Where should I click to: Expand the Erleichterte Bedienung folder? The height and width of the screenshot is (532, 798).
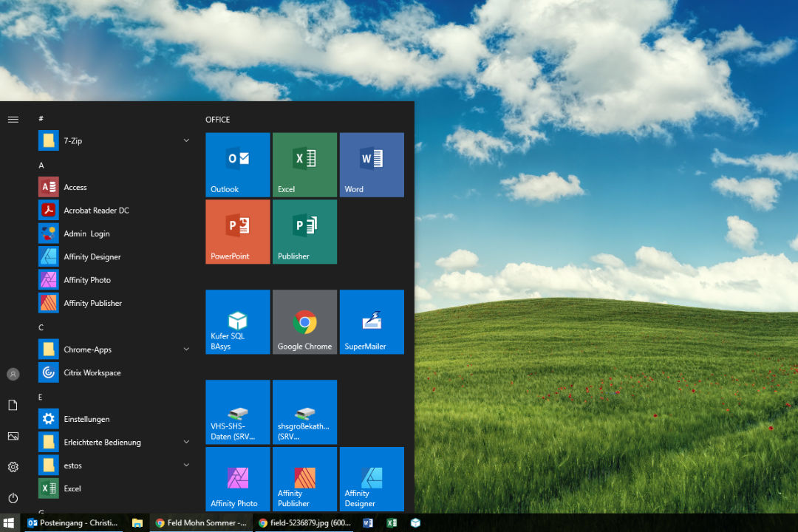[x=115, y=443]
